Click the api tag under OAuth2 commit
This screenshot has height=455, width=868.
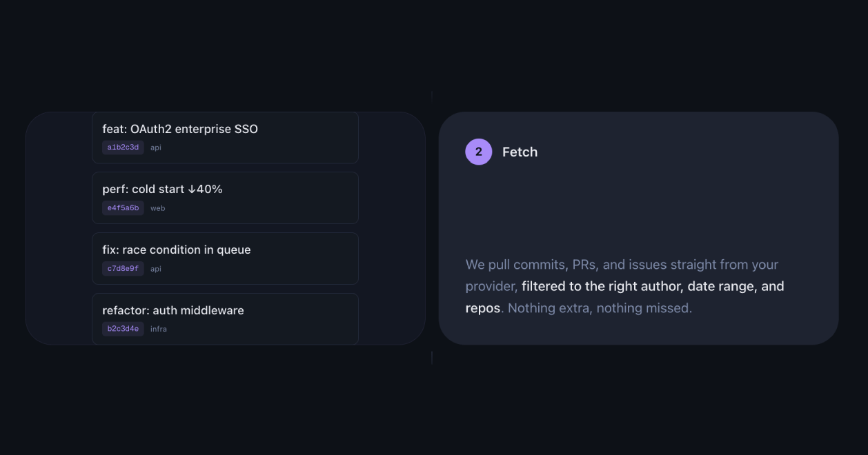point(156,148)
